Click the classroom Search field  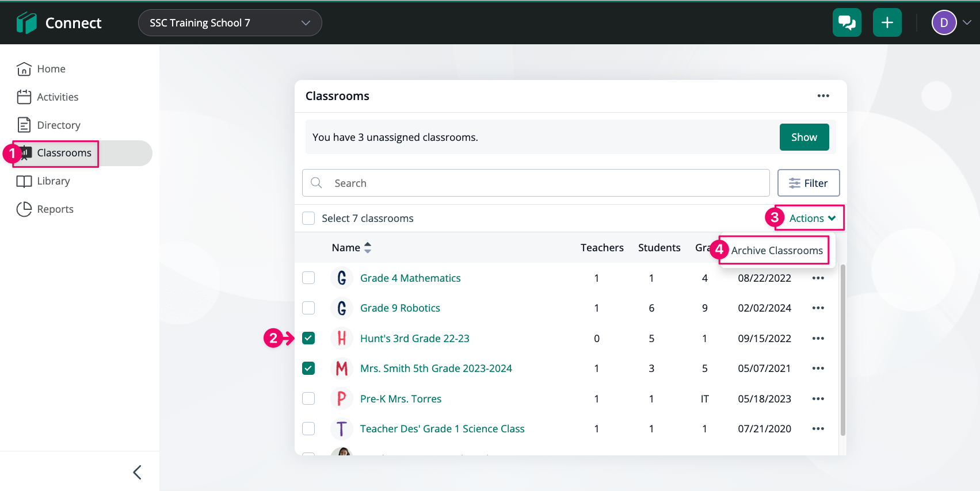(x=536, y=183)
